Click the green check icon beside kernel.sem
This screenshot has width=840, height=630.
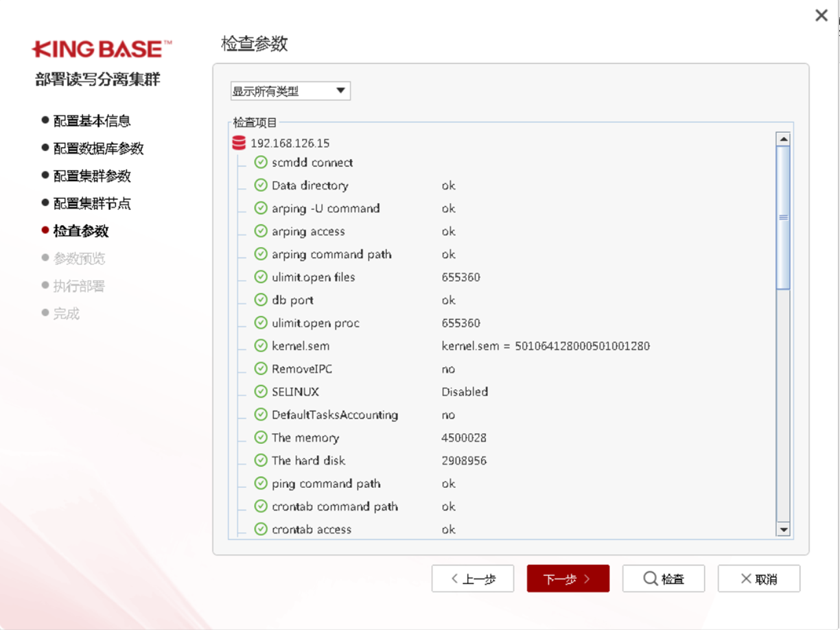coord(261,346)
